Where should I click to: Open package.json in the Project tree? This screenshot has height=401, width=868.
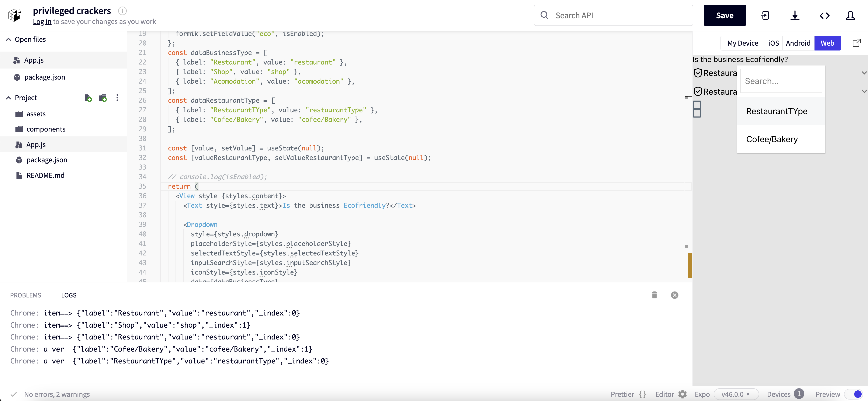46,160
